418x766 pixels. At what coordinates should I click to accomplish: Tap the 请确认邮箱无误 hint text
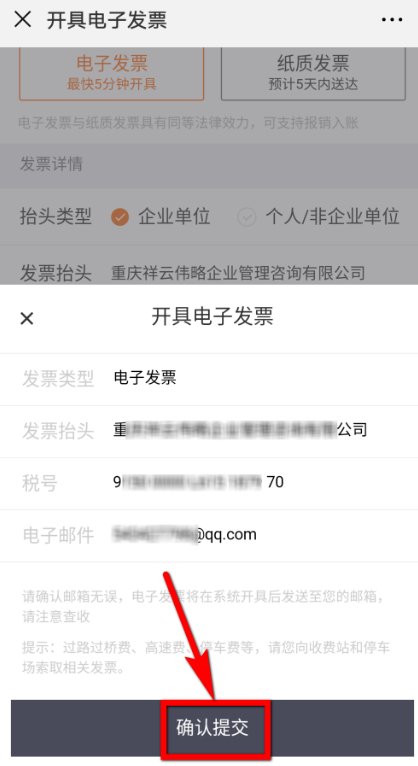pos(203,606)
